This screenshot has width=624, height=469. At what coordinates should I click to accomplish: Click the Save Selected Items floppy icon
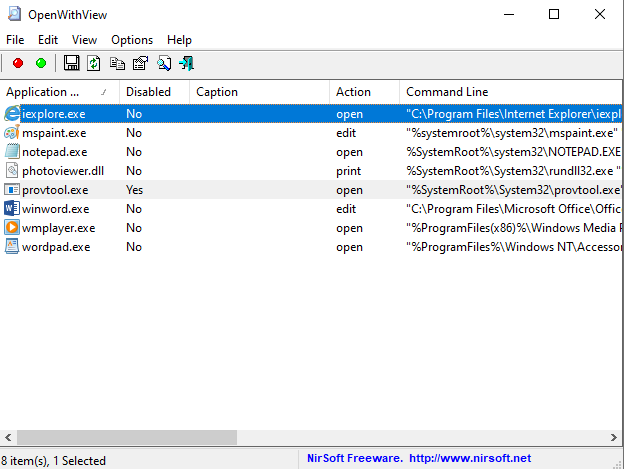pos(71,63)
